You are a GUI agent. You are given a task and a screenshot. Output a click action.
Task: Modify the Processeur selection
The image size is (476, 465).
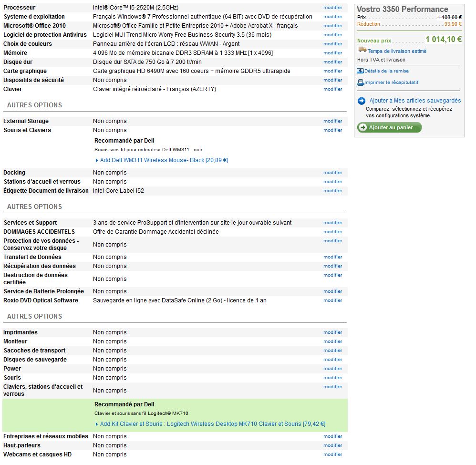coord(332,8)
